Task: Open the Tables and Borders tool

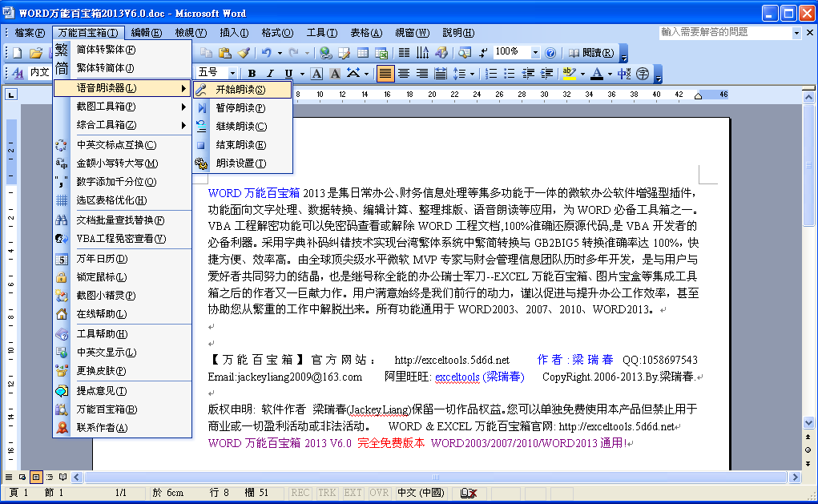Action: click(x=345, y=53)
